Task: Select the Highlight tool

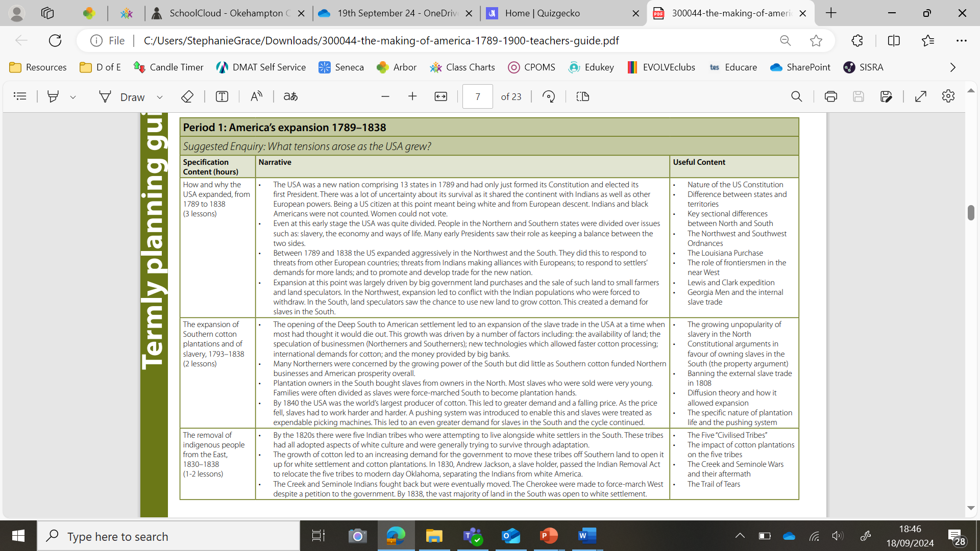Action: [53, 96]
